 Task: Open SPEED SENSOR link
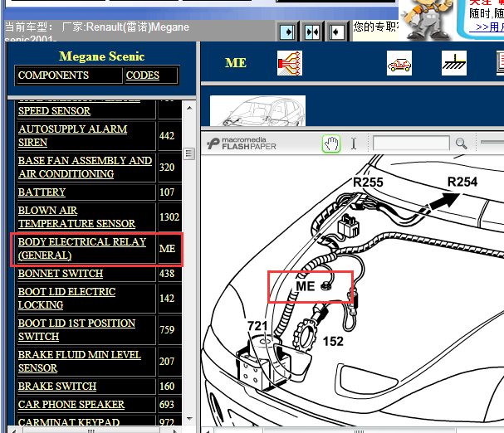click(x=54, y=111)
